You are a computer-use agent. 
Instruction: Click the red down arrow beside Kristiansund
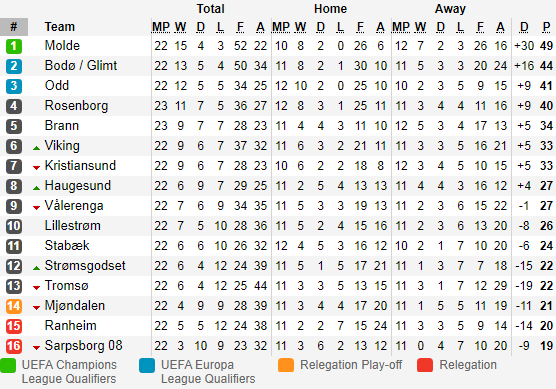(x=36, y=168)
